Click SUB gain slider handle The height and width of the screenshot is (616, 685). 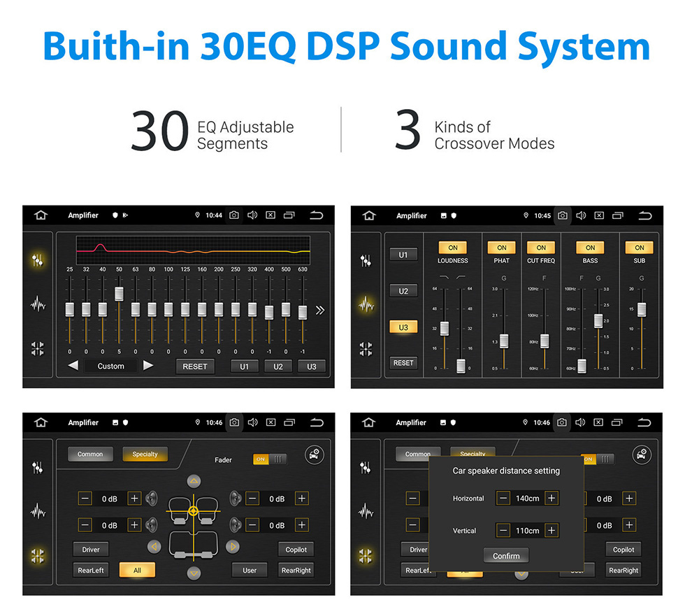point(642,309)
